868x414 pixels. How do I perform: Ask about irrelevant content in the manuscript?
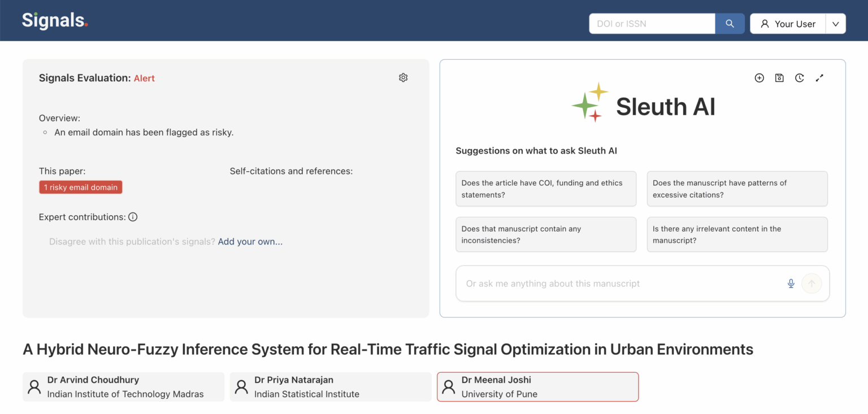737,234
